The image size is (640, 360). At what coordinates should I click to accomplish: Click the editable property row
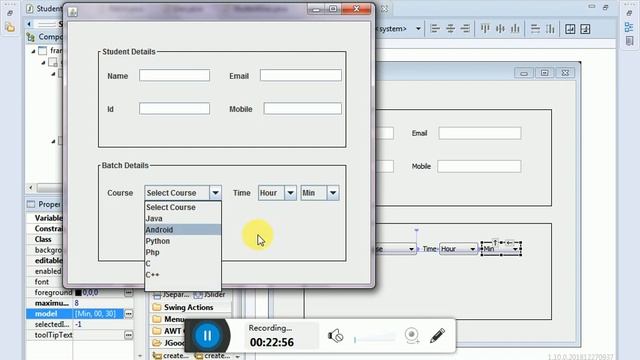pos(49,260)
